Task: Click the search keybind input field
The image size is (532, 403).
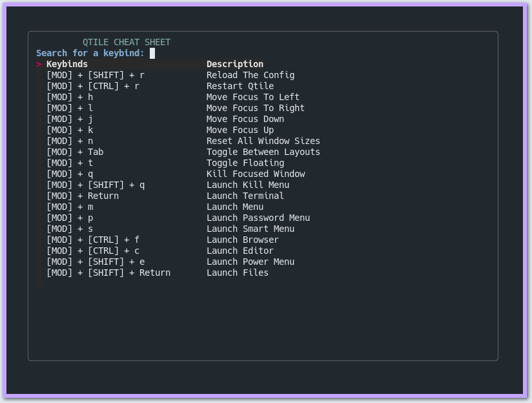Action: [153, 53]
